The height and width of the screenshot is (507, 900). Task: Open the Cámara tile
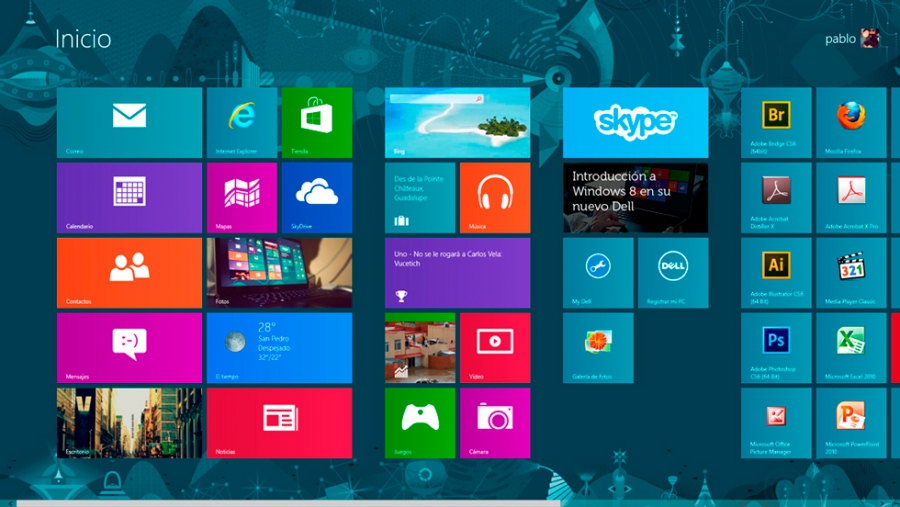click(495, 423)
